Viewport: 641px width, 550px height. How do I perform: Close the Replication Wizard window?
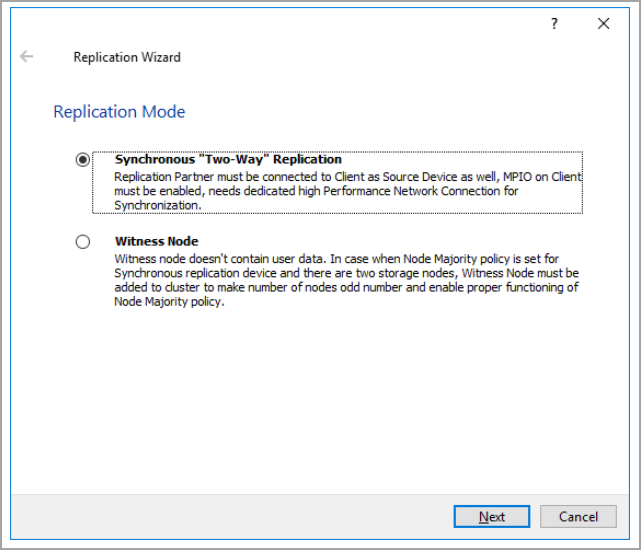[603, 24]
